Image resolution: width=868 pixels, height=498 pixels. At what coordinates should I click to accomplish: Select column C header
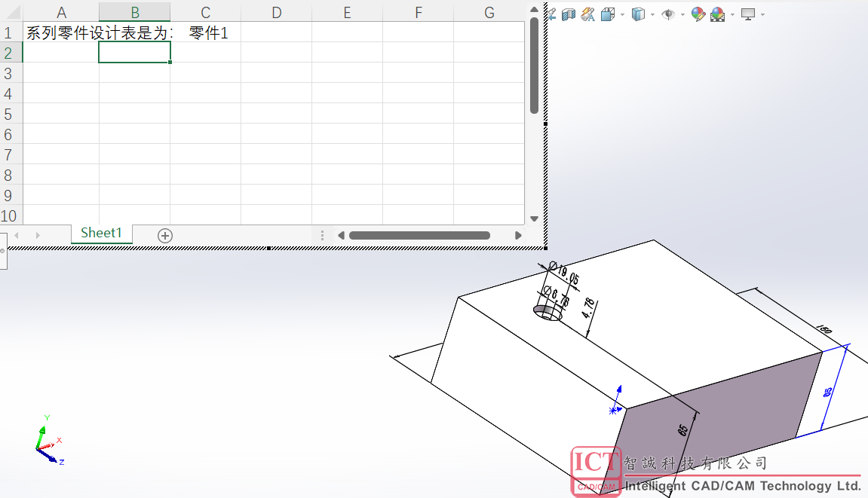205,12
